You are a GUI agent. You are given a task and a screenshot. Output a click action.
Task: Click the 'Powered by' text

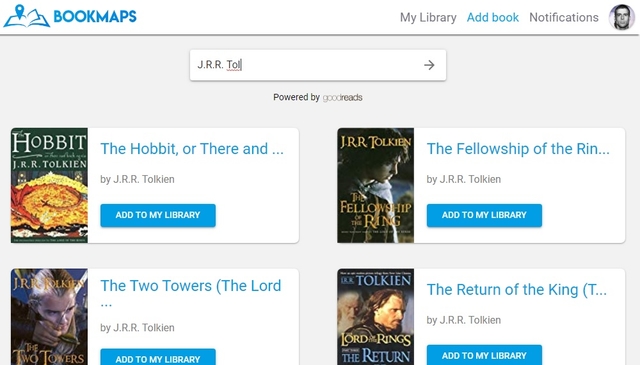(296, 98)
